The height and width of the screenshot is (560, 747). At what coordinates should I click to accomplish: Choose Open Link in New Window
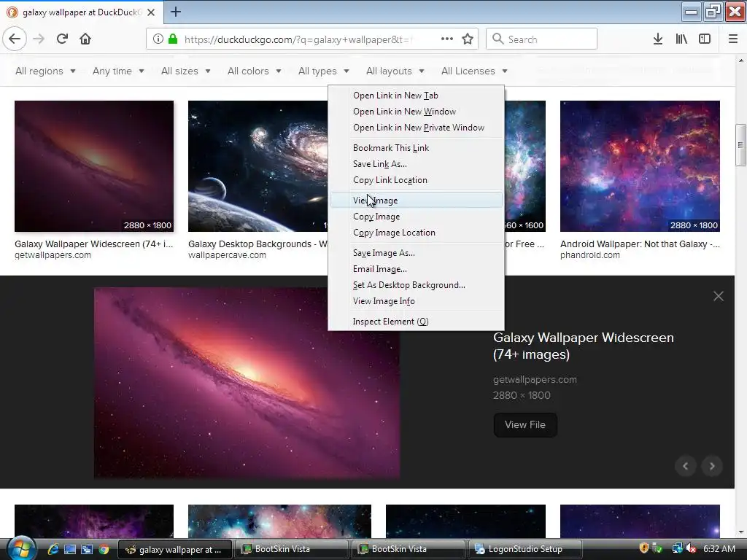coord(416,112)
